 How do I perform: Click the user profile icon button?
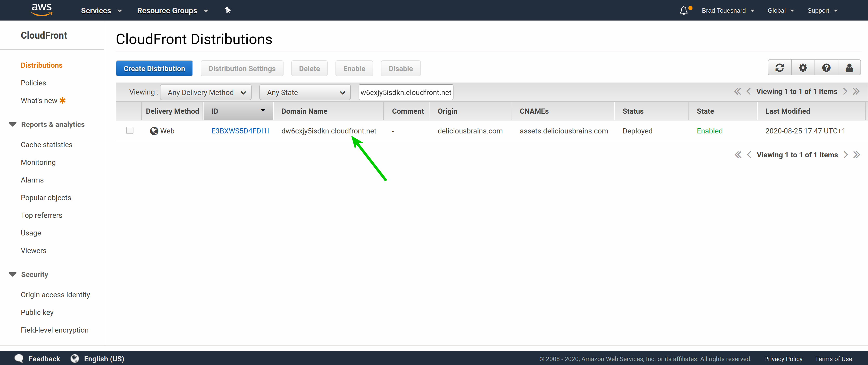click(x=849, y=68)
